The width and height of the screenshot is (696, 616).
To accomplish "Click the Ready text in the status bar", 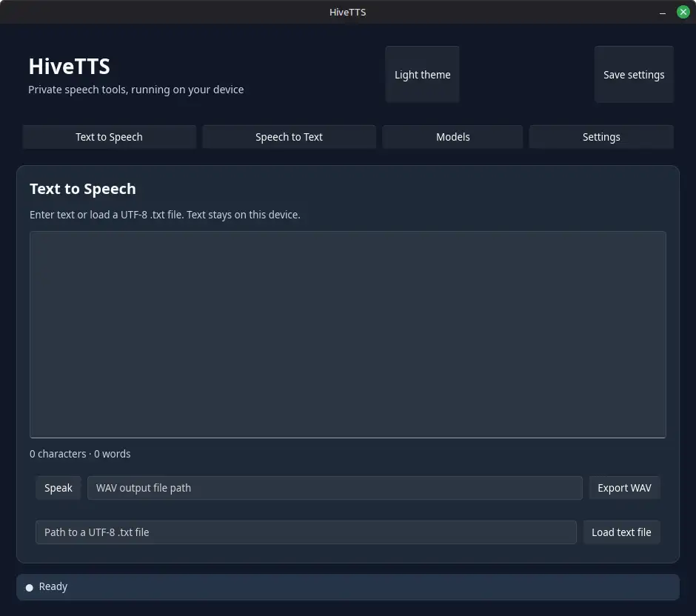I will pyautogui.click(x=53, y=586).
